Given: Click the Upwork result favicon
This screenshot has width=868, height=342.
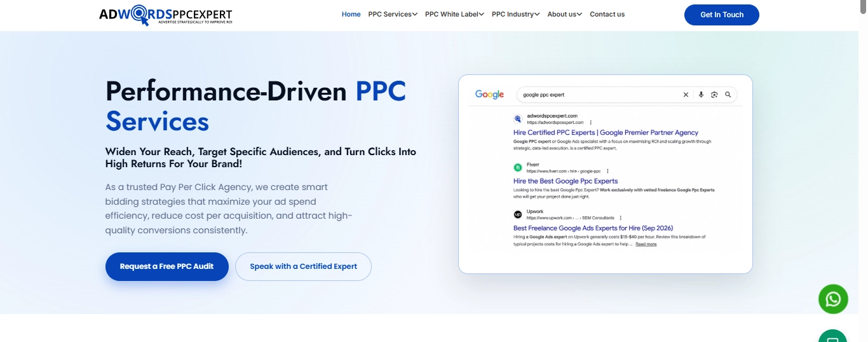Looking at the screenshot, I should [518, 214].
